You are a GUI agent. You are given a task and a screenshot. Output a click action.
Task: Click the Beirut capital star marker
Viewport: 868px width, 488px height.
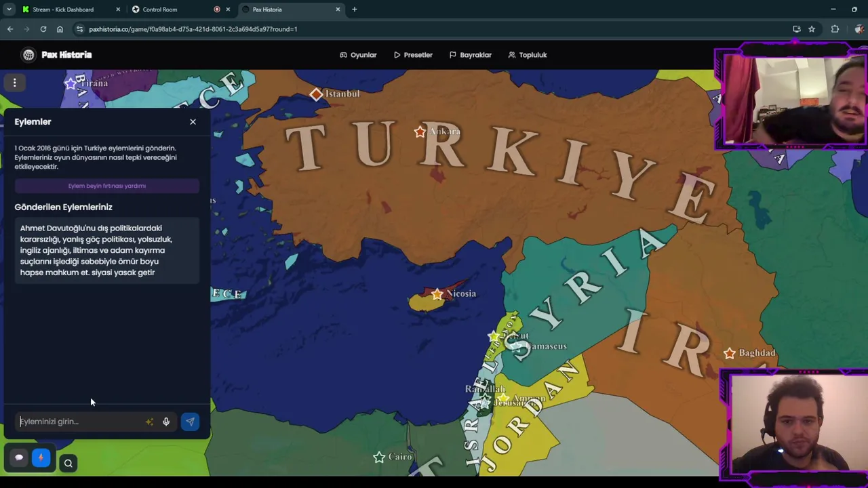tap(494, 336)
